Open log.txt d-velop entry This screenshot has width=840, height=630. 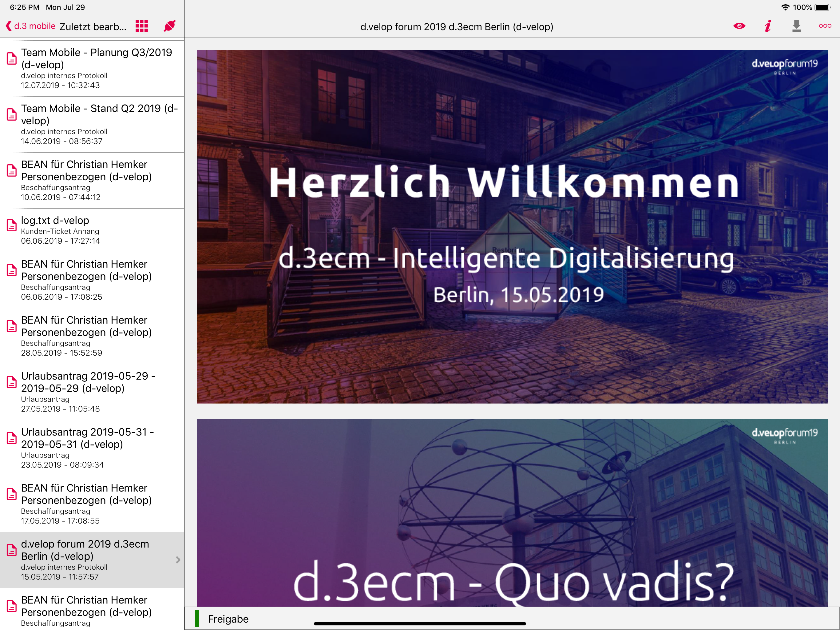click(92, 230)
